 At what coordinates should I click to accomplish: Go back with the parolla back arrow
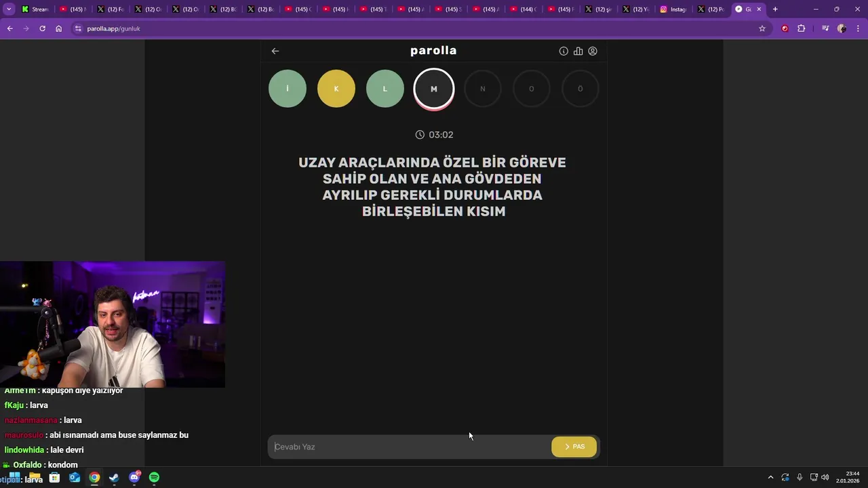(275, 51)
